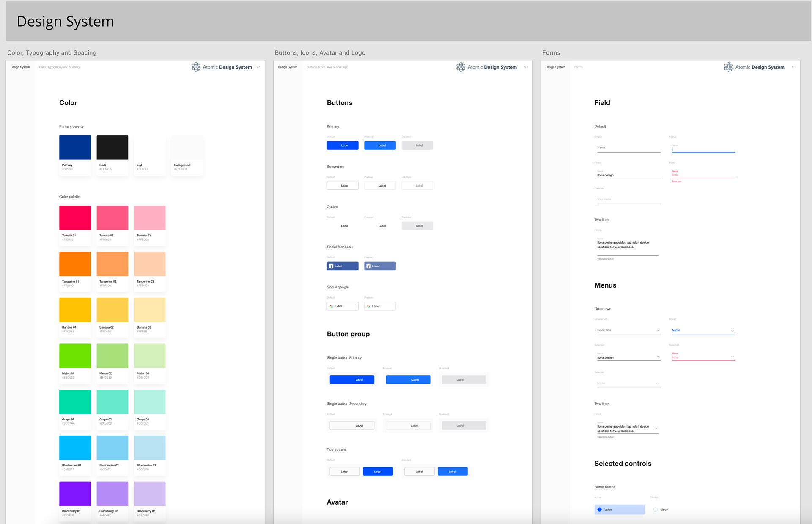Open the red error-state 'Ilona' dropdown
Screen dimensions: 812x524
(703, 356)
